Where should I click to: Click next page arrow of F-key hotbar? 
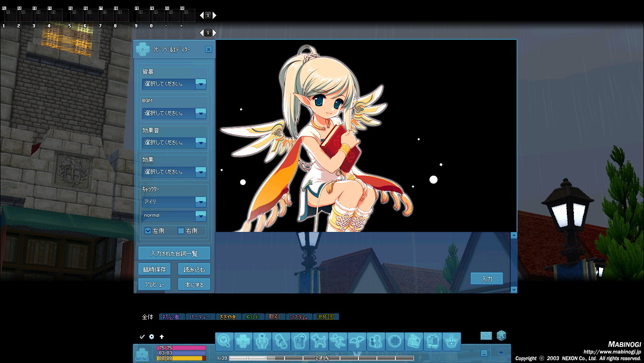[x=215, y=15]
